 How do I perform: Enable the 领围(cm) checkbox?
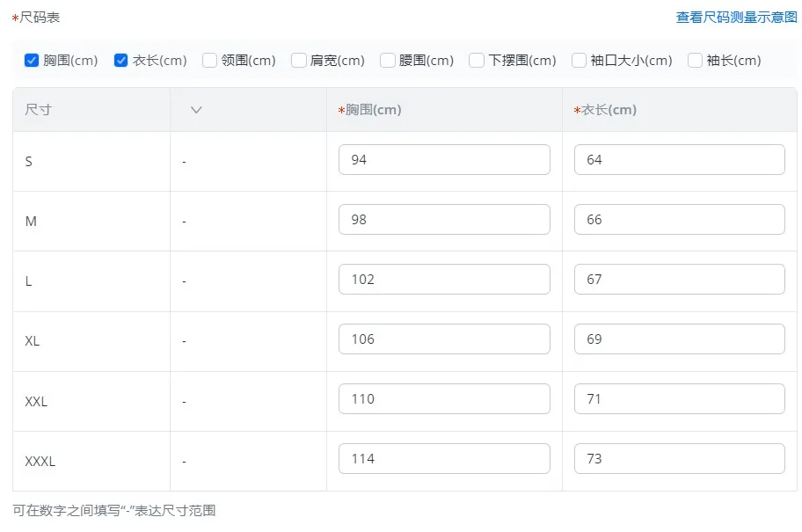point(209,61)
